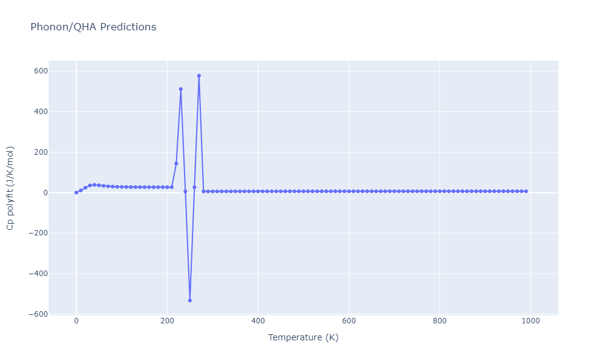This screenshot has width=607, height=364.
Task: Click the peak data point near 510
Action: 181,89
